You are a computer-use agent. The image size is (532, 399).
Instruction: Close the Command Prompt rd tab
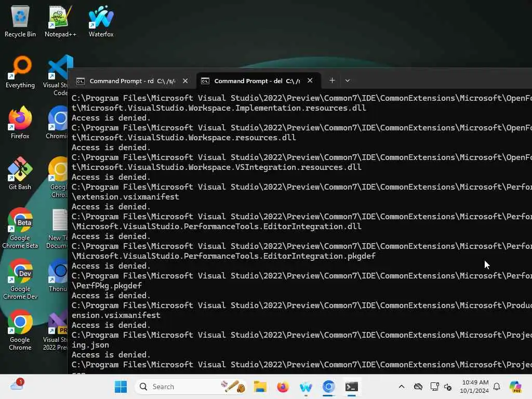(x=185, y=81)
